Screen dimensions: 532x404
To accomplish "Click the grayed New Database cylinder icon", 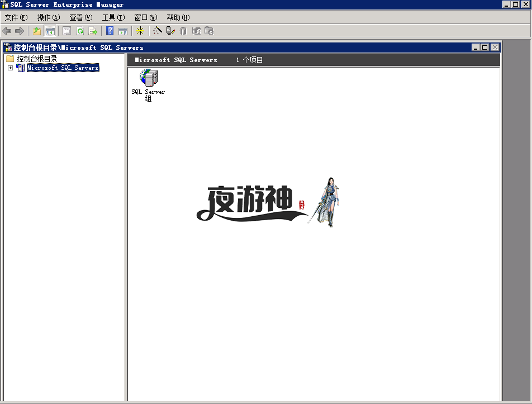I will [183, 31].
